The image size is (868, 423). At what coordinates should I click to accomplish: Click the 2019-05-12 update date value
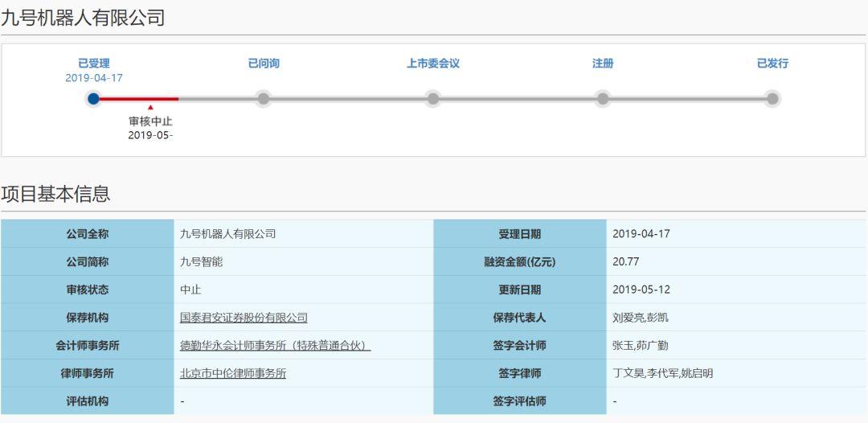[x=641, y=290]
